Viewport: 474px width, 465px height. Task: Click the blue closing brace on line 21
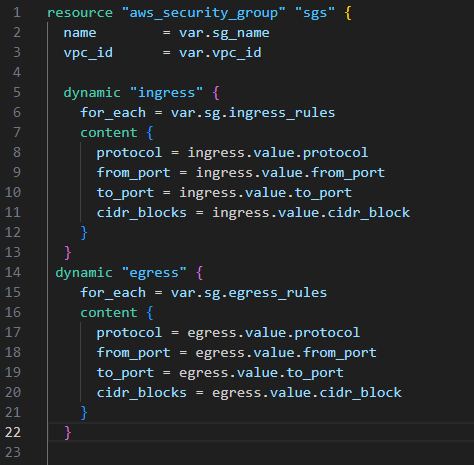coord(84,413)
